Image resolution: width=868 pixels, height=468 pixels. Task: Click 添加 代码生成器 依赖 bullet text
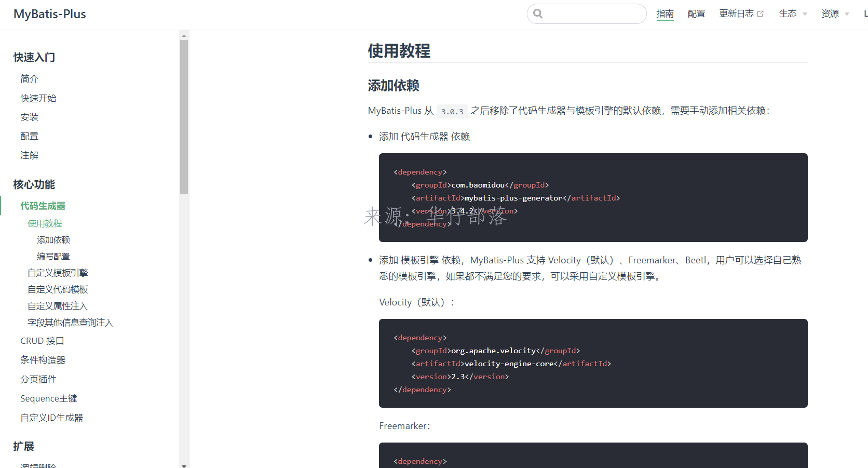coord(425,137)
